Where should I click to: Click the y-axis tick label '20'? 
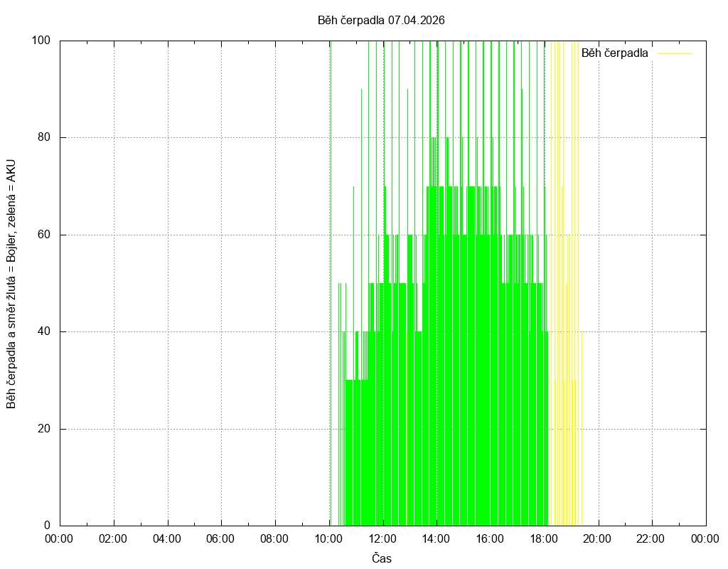tap(44, 429)
